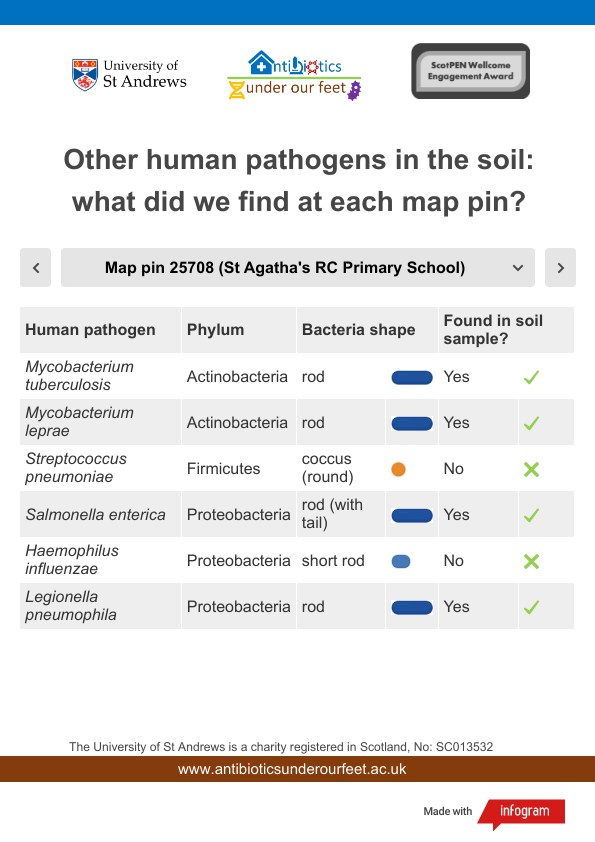The width and height of the screenshot is (595, 842).
Task: Click the Made with Infogram badge
Action: [494, 811]
